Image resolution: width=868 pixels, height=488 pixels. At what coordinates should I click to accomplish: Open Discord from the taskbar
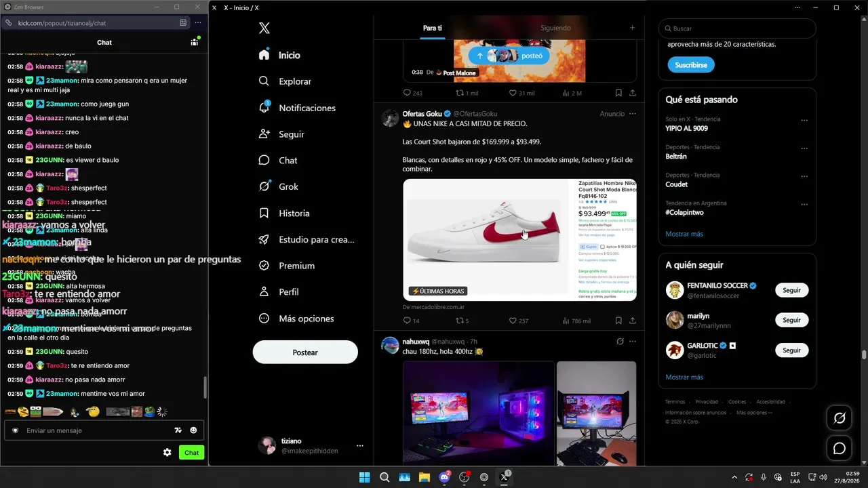(445, 477)
